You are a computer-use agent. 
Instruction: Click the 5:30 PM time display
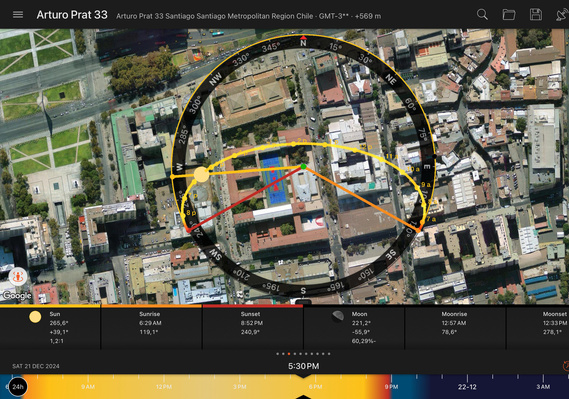[303, 366]
